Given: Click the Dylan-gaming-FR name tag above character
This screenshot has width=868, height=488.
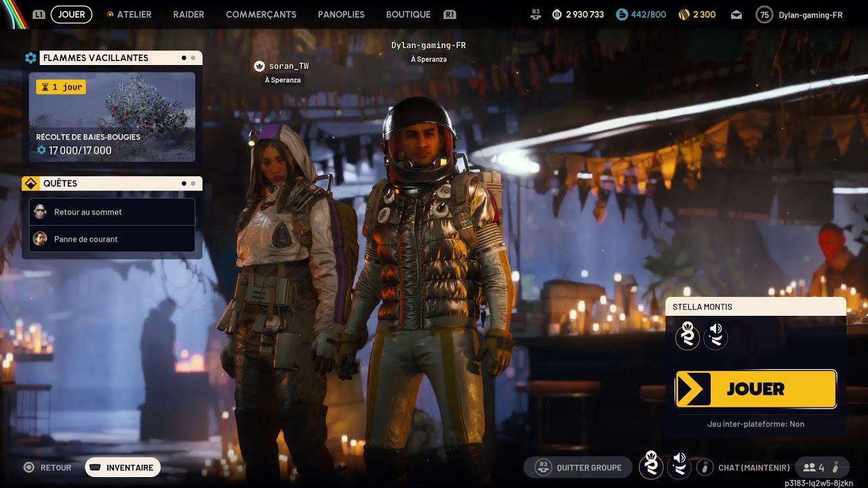Looking at the screenshot, I should click(x=429, y=45).
